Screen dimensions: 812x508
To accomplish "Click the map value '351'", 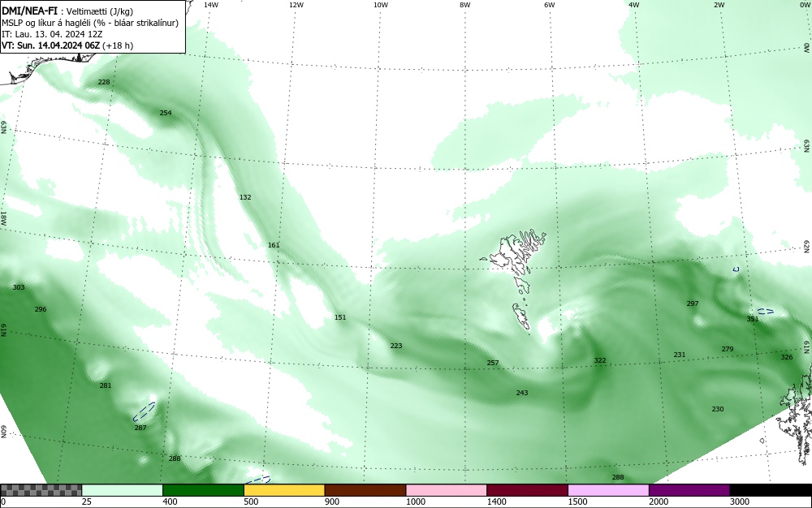I will point(753,319).
